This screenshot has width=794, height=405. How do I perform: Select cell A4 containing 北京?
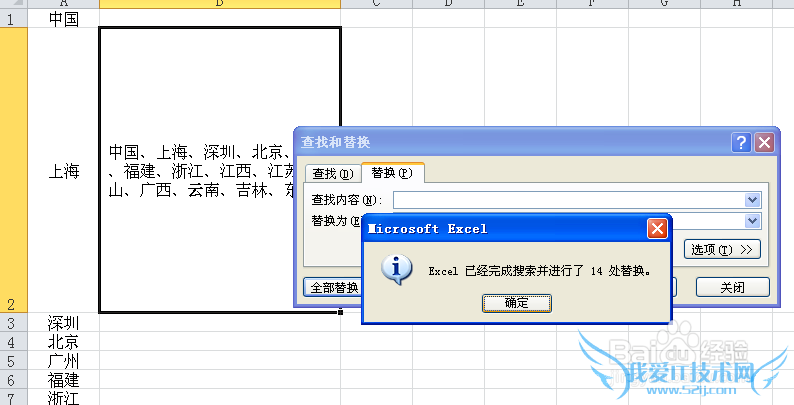(x=63, y=341)
